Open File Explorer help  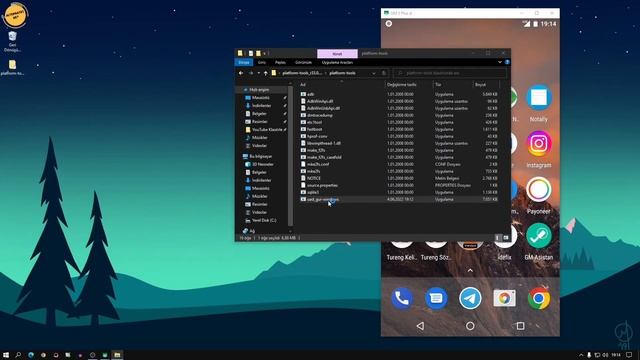[507, 62]
